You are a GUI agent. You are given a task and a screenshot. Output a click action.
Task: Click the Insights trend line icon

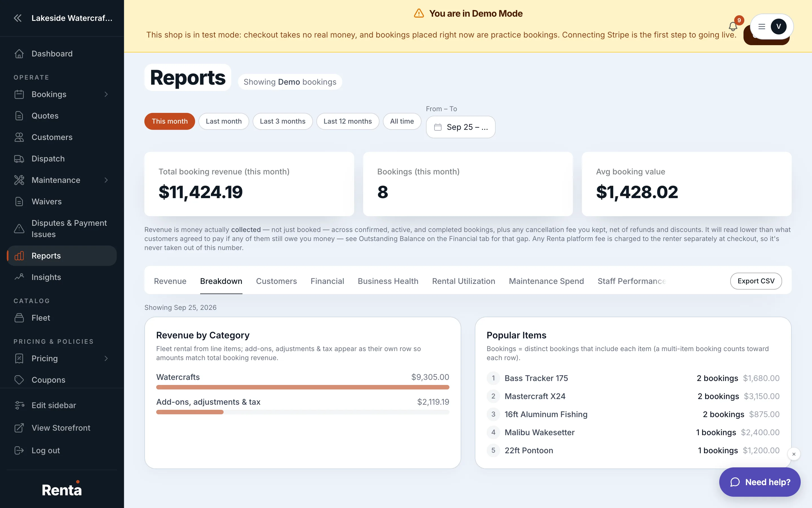pos(19,277)
